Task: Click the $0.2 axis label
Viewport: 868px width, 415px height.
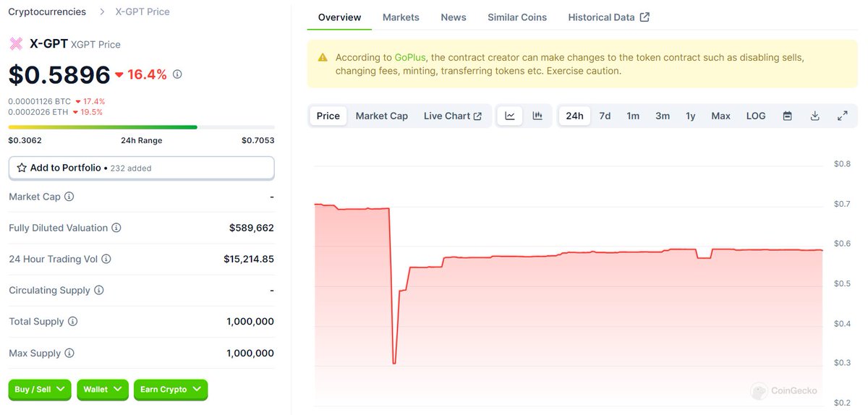Action: tap(842, 403)
